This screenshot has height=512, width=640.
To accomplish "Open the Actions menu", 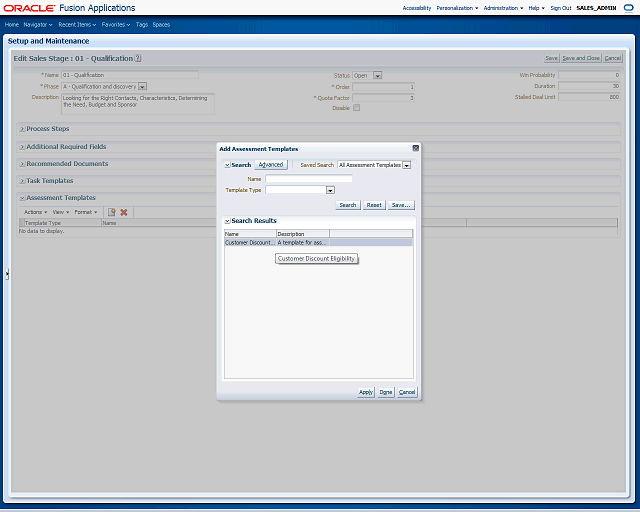I will pos(36,212).
